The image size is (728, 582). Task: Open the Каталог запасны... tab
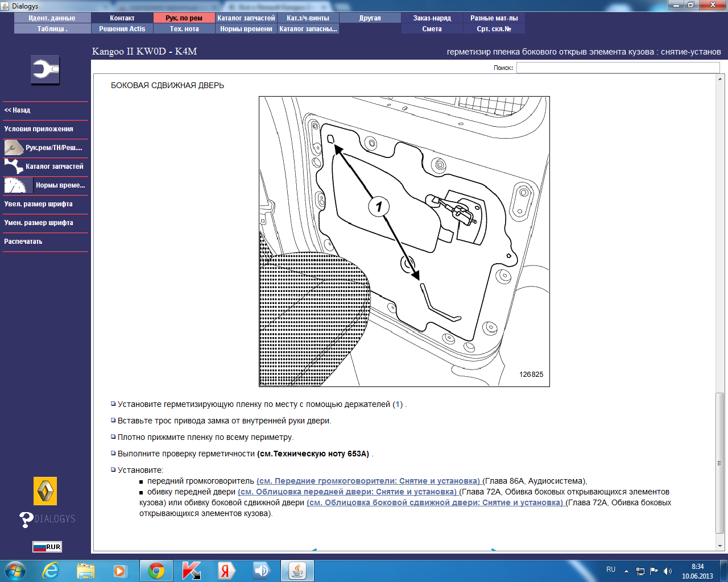tap(308, 29)
